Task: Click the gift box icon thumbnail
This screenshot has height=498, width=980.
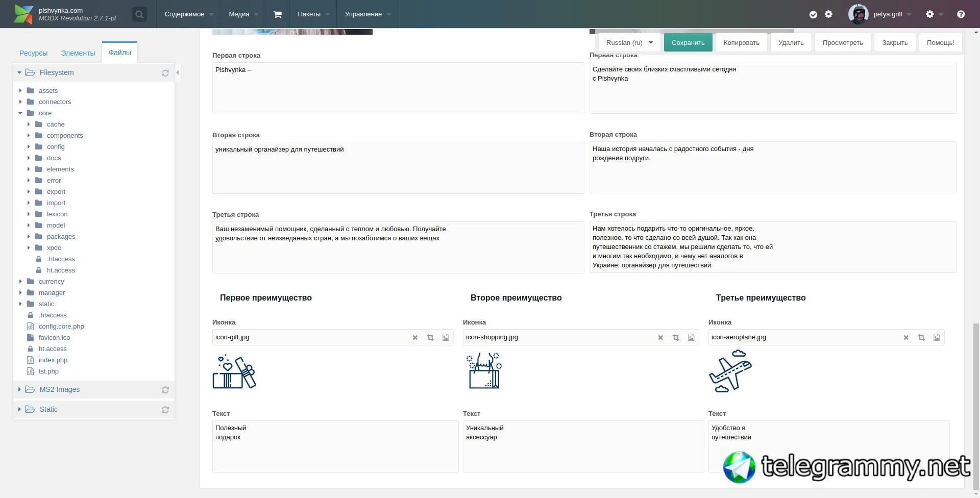Action: [234, 372]
